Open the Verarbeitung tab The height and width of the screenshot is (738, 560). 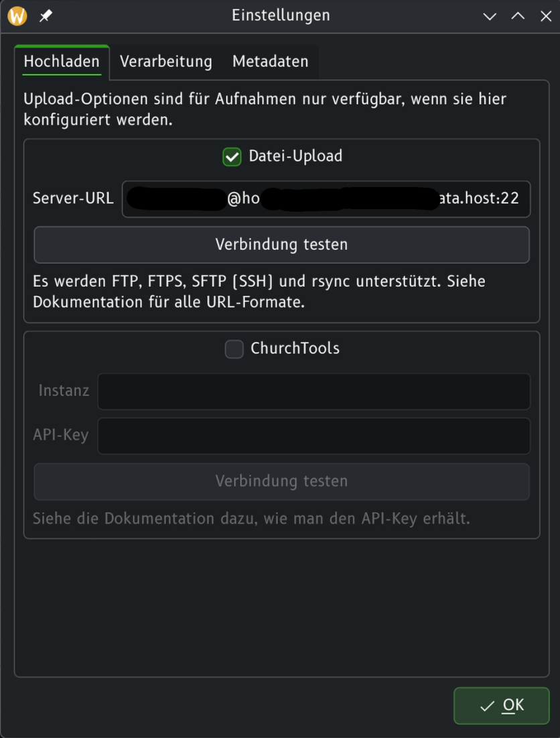pyautogui.click(x=165, y=62)
